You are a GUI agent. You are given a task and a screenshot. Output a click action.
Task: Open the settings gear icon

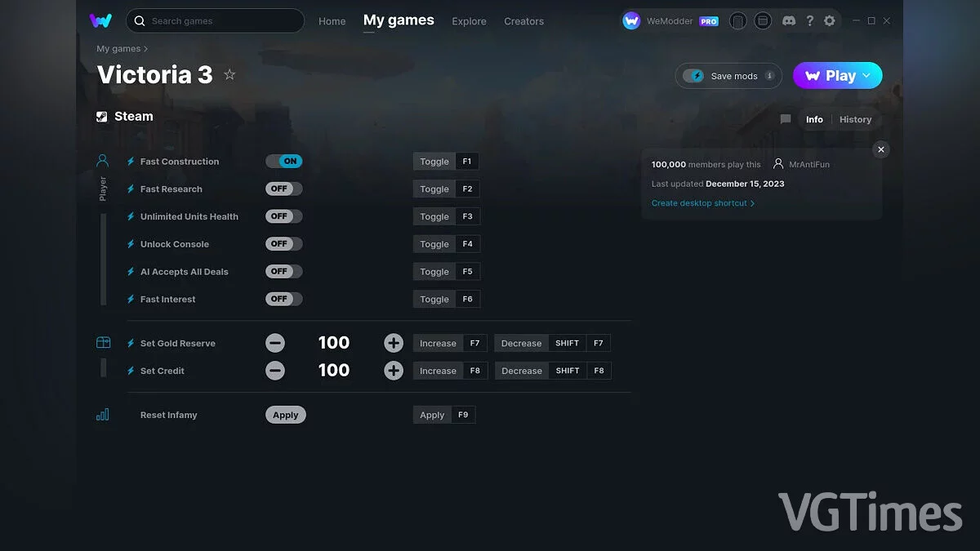click(x=830, y=21)
